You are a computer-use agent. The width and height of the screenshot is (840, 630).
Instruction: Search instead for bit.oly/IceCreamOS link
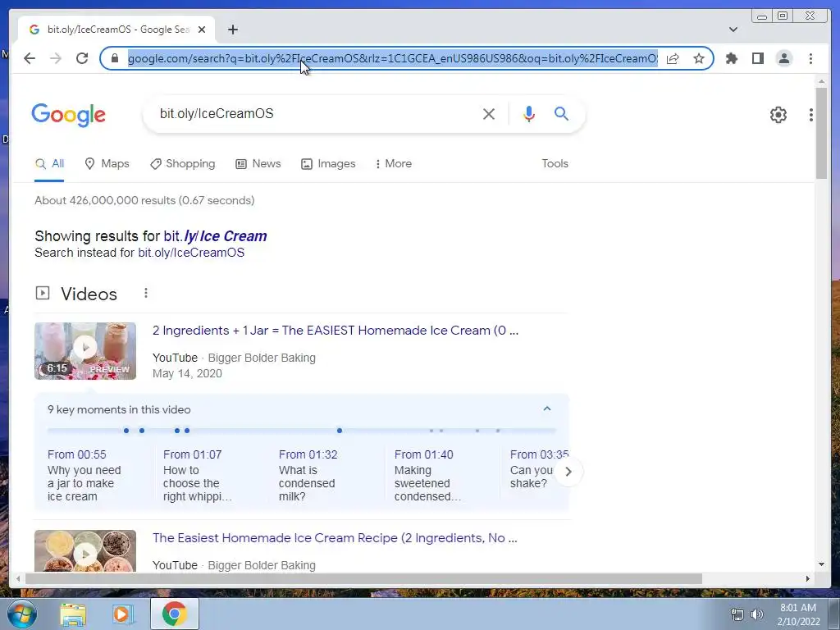(x=191, y=253)
